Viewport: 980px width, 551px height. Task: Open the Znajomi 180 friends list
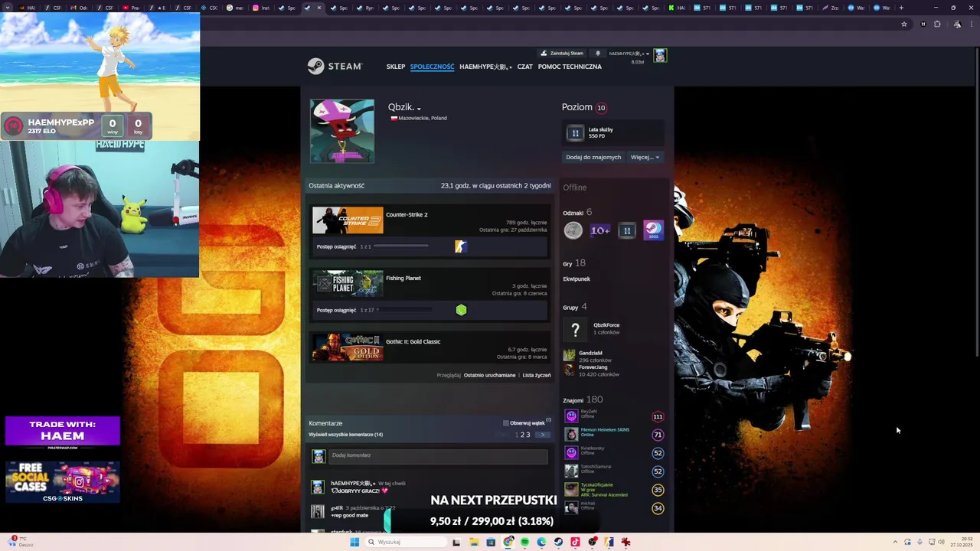[x=583, y=399]
